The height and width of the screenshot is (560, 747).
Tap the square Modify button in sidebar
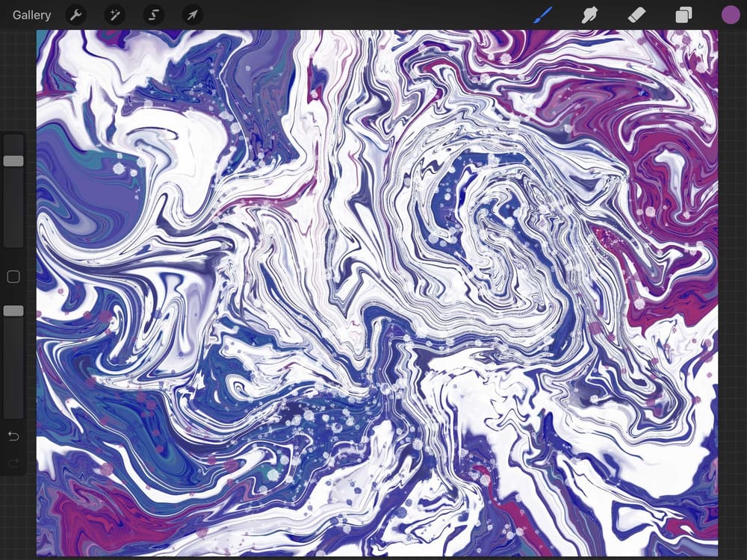[x=13, y=277]
